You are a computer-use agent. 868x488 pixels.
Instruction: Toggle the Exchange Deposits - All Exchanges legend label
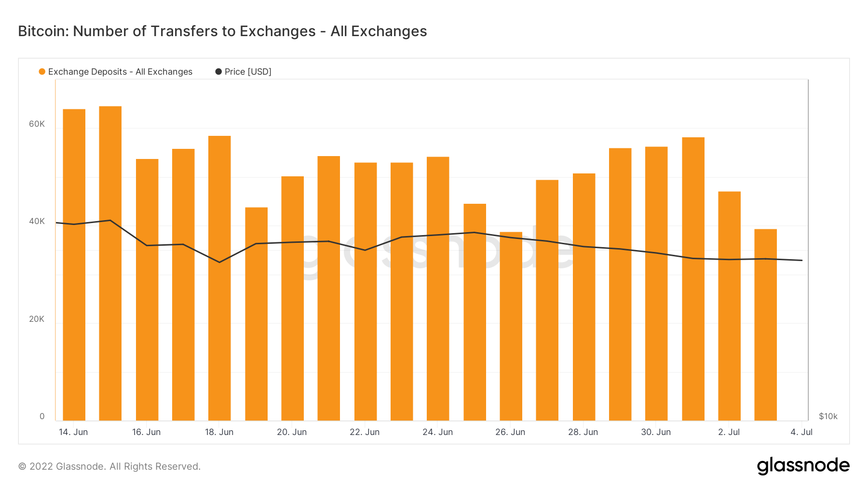pyautogui.click(x=120, y=72)
